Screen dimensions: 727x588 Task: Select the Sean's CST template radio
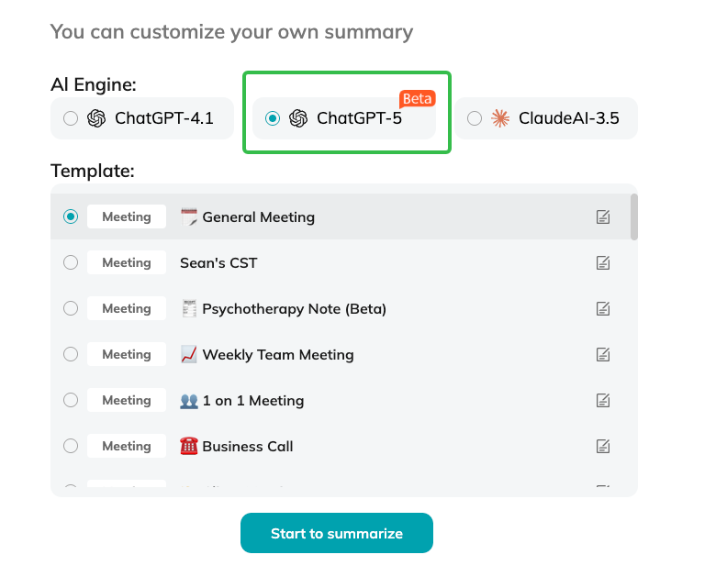coord(71,263)
